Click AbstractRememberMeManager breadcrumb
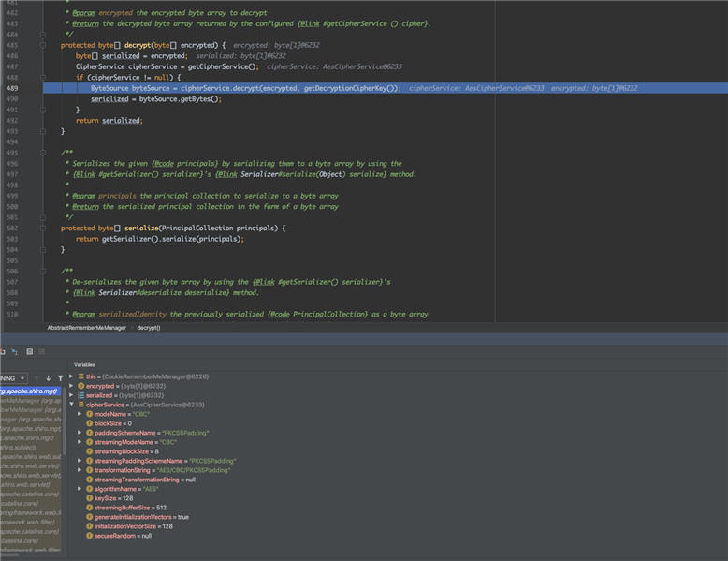The width and height of the screenshot is (728, 561). 86,328
